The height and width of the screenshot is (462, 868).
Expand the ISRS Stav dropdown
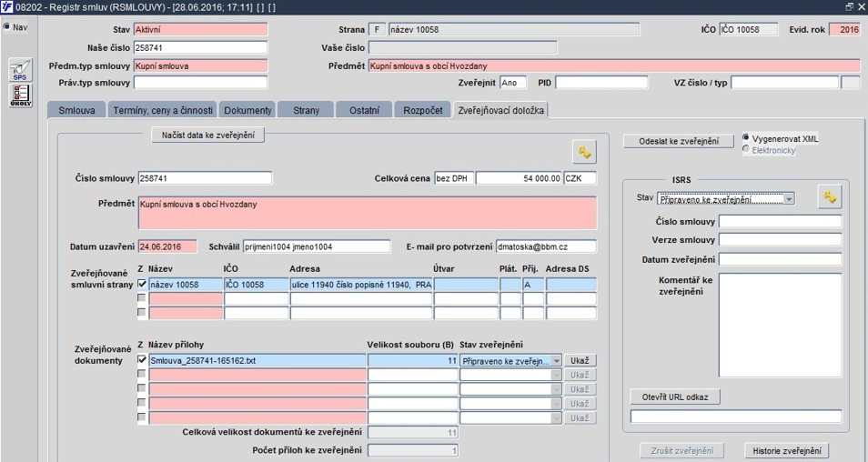[789, 198]
